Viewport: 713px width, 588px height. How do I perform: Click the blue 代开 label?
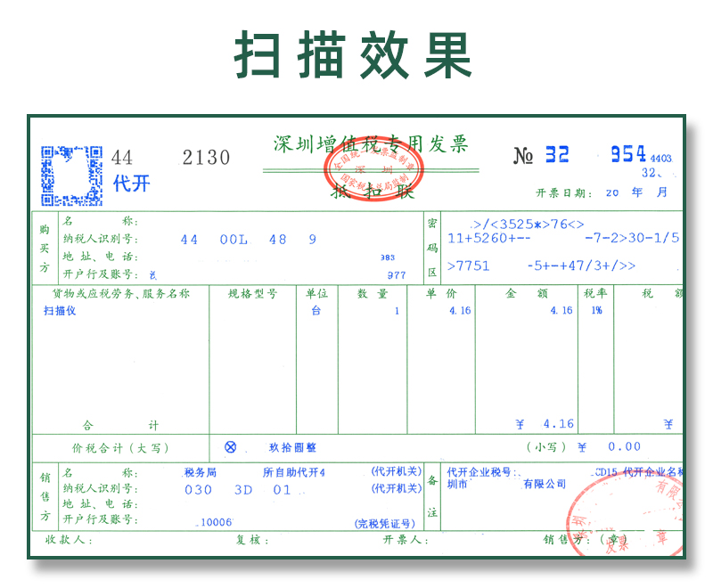131,184
